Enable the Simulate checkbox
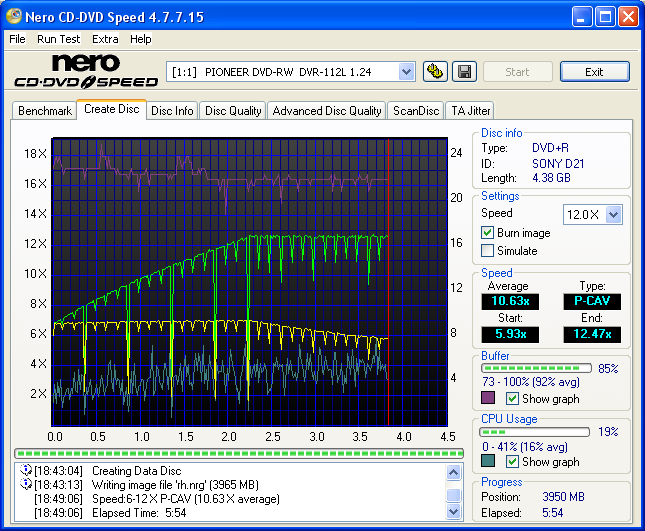Screen dimensions: 645x531 tap(487, 250)
